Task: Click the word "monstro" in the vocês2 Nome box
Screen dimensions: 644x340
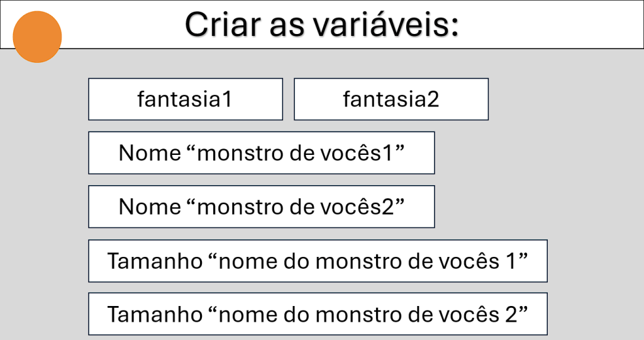Action: click(236, 207)
